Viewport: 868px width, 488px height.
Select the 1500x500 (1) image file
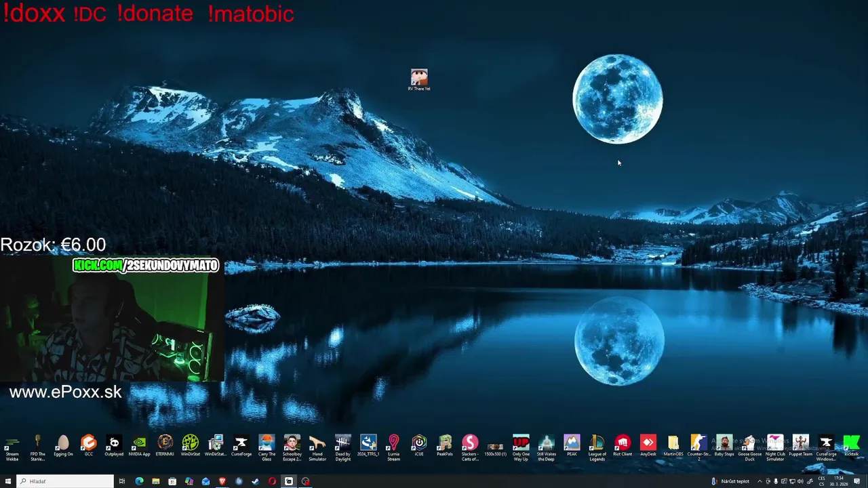tap(496, 447)
